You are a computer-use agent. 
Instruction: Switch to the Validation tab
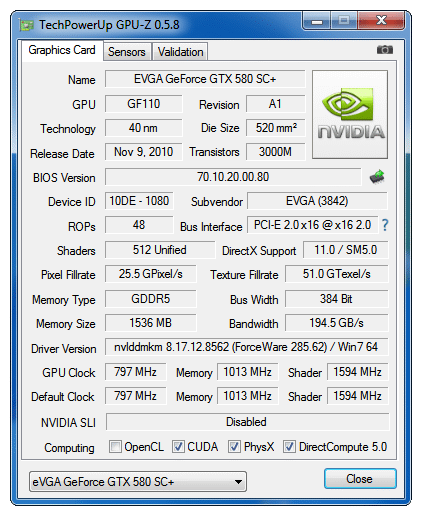(x=180, y=52)
